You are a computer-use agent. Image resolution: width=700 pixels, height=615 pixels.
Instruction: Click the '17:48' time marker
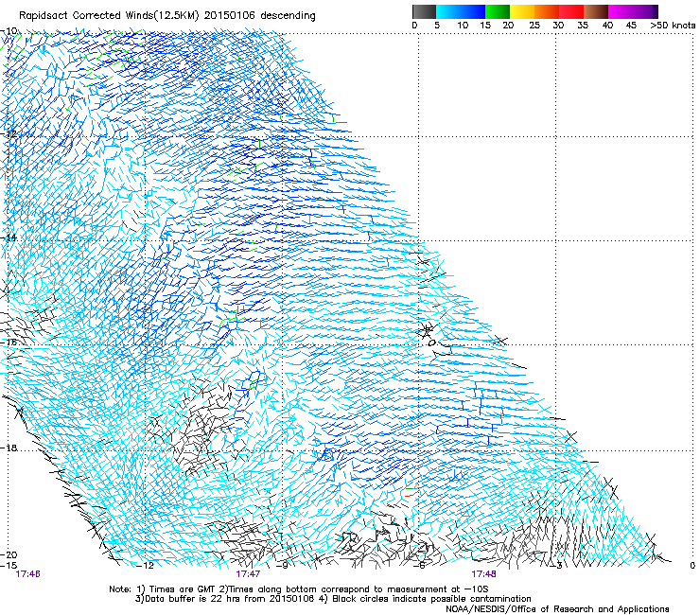tap(483, 574)
